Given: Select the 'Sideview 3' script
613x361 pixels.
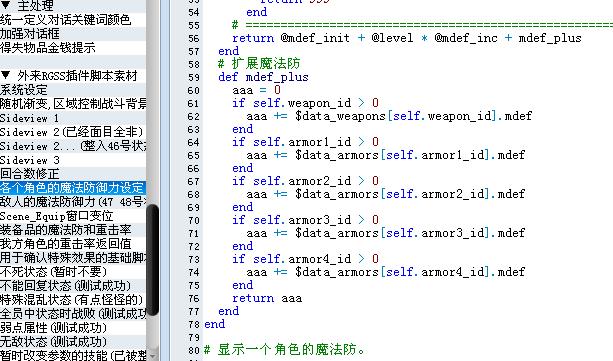Looking at the screenshot, I should click(73, 160).
